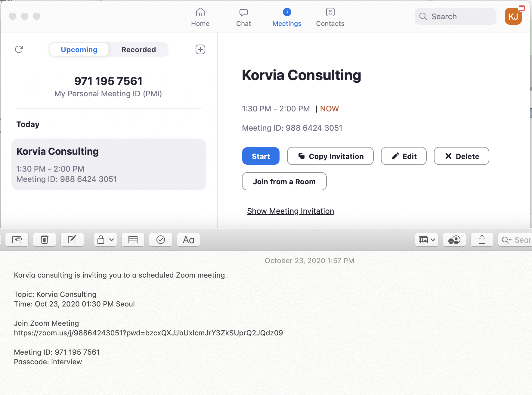Viewport: 532px width, 395px height.
Task: Click the Join Zoom Meeting line in note
Action: pos(46,323)
